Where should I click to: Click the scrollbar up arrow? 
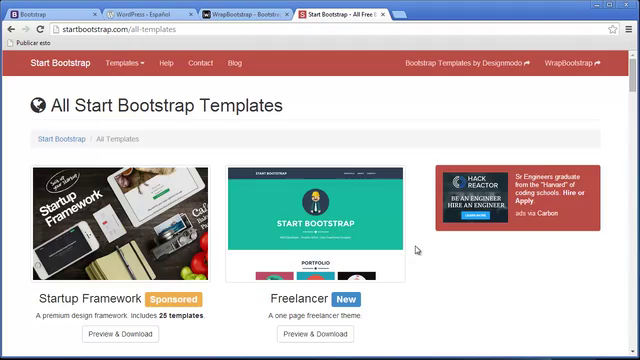pyautogui.click(x=633, y=54)
